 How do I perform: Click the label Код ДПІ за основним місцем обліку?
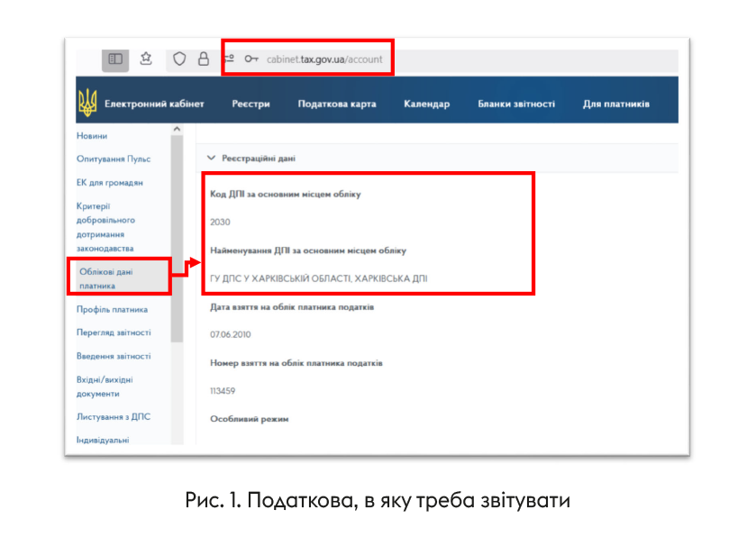286,195
